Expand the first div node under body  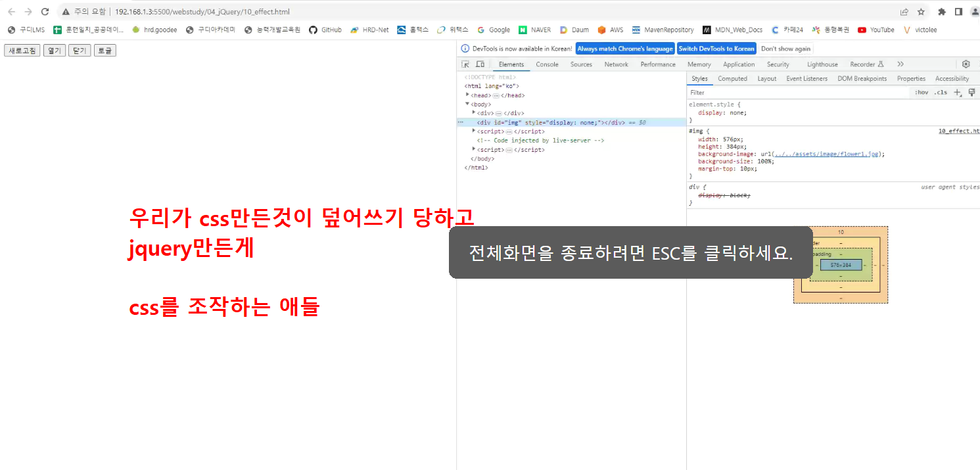pyautogui.click(x=474, y=112)
